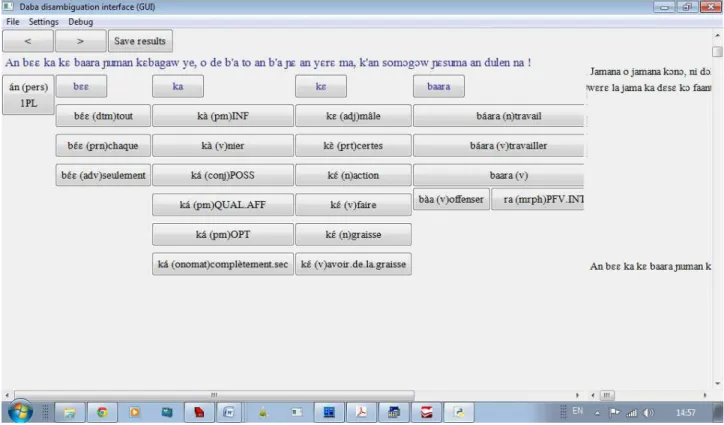Click the kɛ token button
Screen dimensions: 724x425
coord(321,86)
